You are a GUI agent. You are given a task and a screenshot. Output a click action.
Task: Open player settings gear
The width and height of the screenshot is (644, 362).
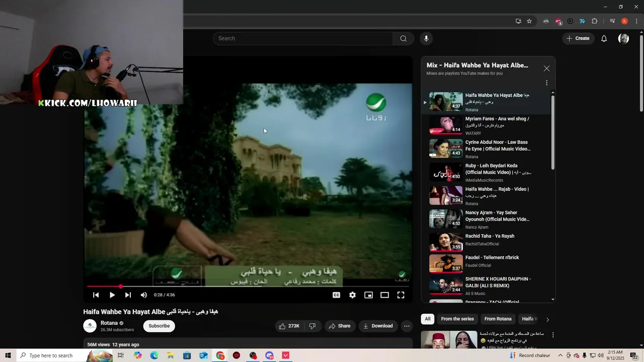point(353,295)
